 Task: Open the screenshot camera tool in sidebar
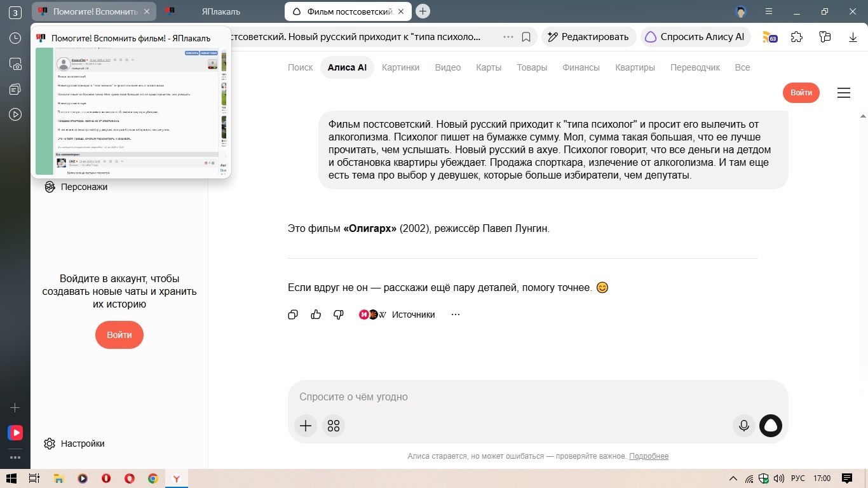point(15,64)
